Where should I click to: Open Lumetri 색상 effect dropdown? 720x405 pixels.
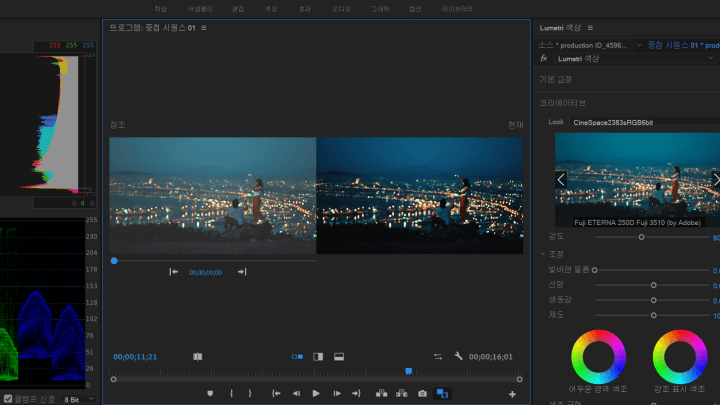(x=636, y=58)
